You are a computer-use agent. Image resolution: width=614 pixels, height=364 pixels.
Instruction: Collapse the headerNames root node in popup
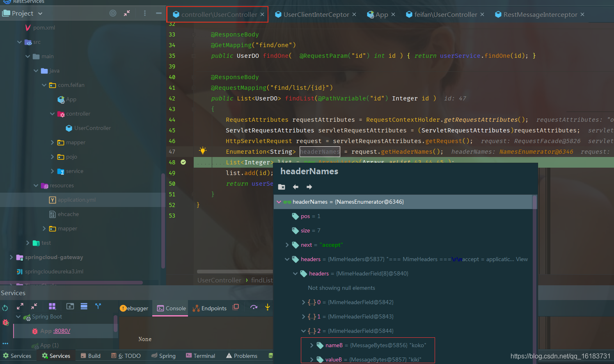point(279,202)
